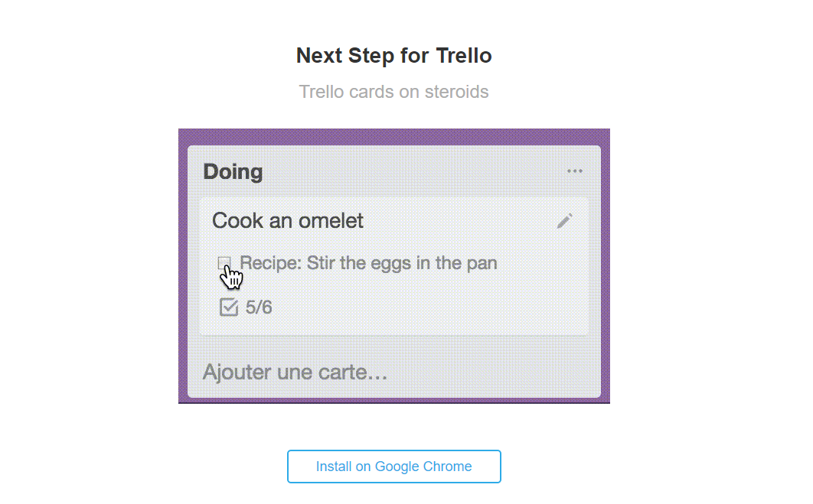
Task: Click the purple board background strip
Action: 394,137
